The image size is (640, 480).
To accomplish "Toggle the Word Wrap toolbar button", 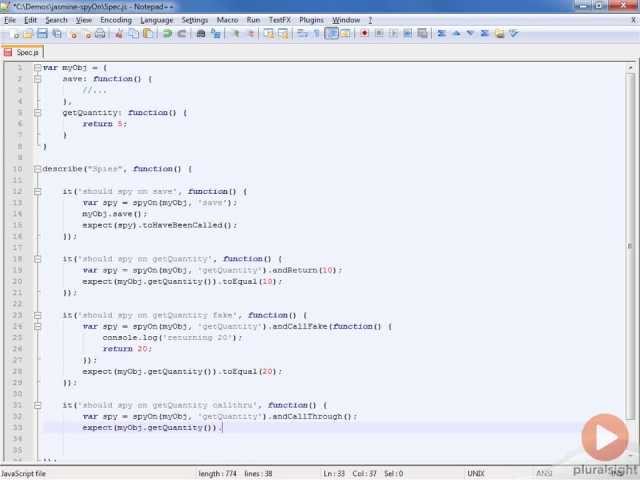I will point(302,34).
